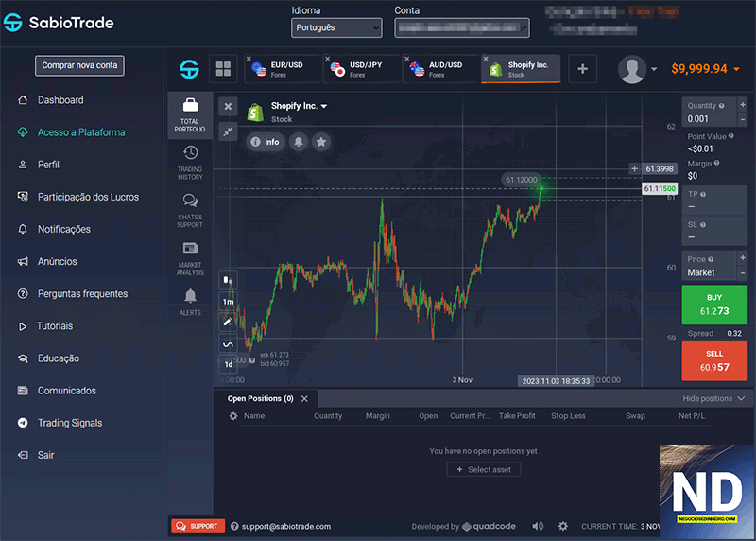Open the Total Portfolio panel

[x=190, y=115]
